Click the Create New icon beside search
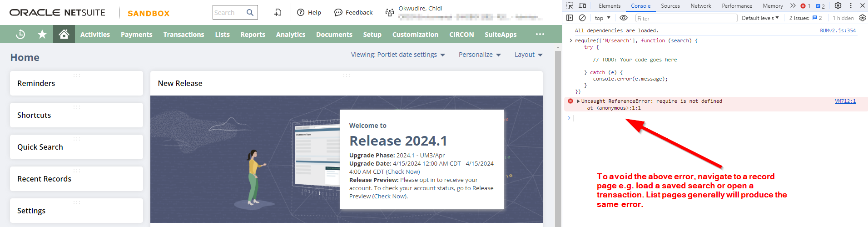This screenshot has height=227, width=868. click(x=278, y=12)
